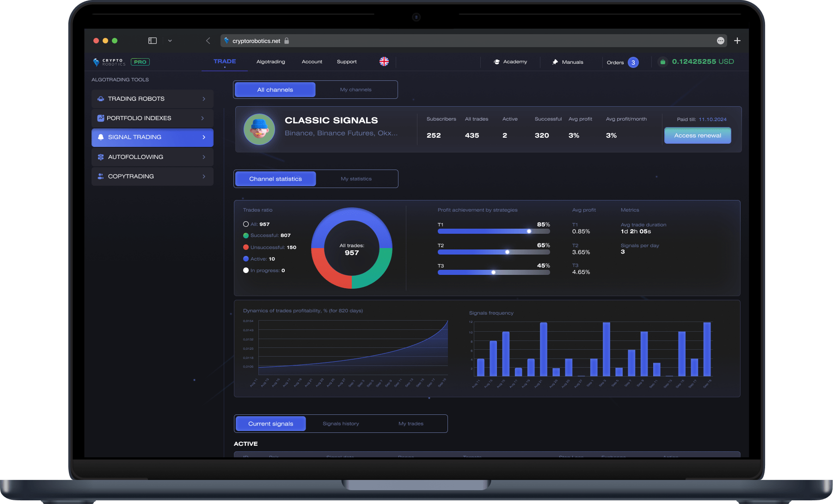
Task: Open the Academy link
Action: (510, 62)
